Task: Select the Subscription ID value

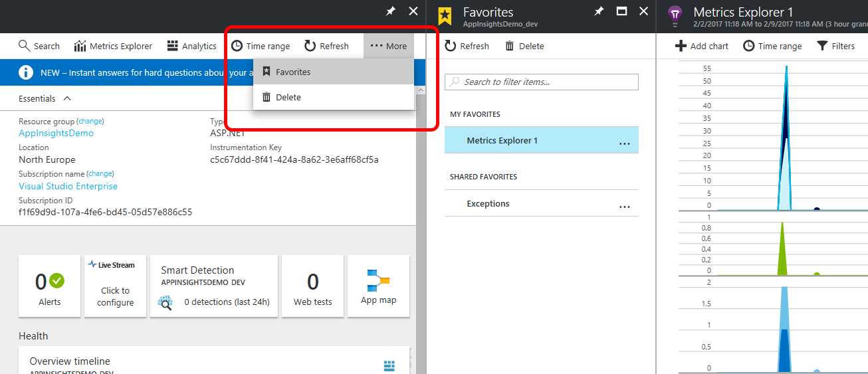Action: pyautogui.click(x=106, y=212)
